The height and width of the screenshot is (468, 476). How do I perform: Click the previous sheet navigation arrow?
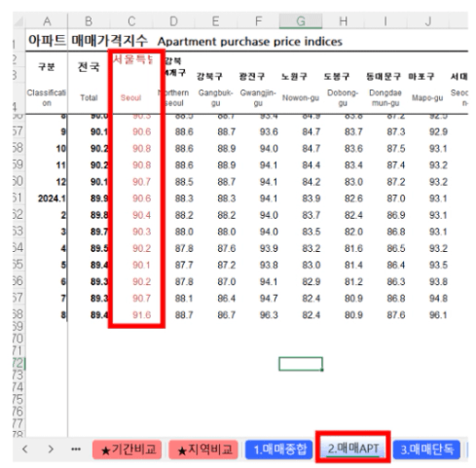(24, 450)
